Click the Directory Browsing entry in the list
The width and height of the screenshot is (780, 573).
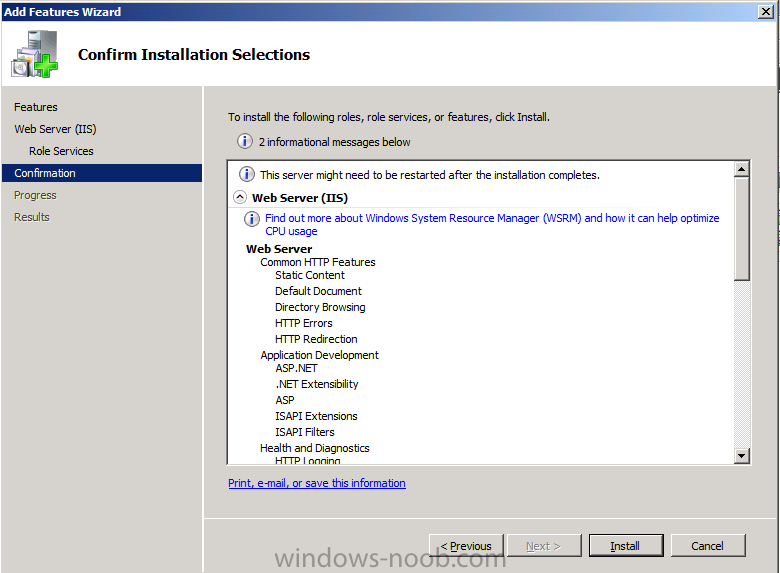[x=320, y=307]
